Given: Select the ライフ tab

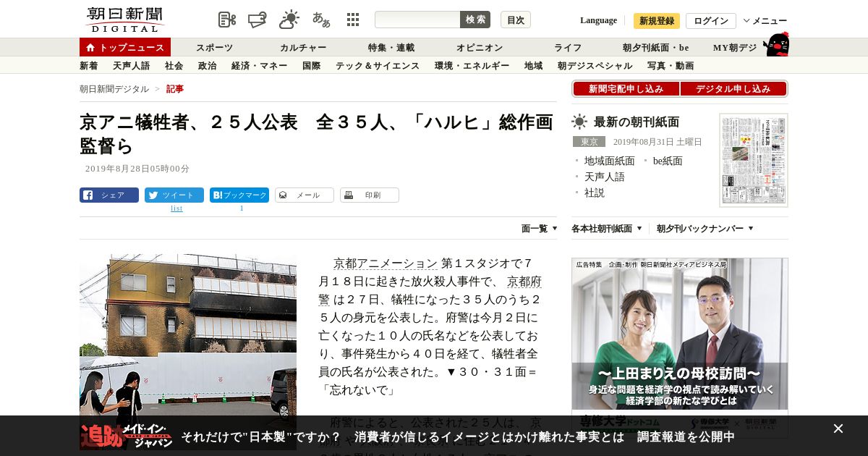Looking at the screenshot, I should (568, 48).
